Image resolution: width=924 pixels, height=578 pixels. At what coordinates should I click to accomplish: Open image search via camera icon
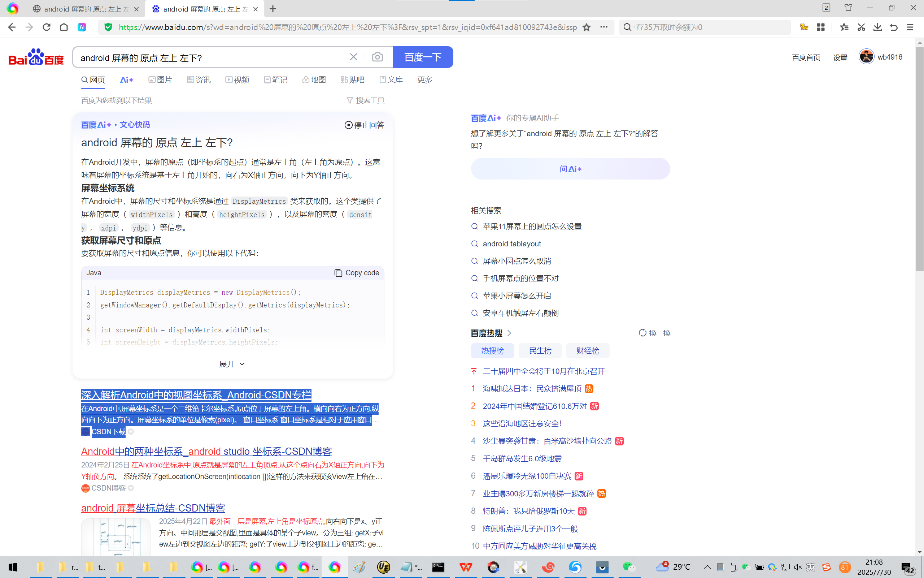(x=377, y=57)
